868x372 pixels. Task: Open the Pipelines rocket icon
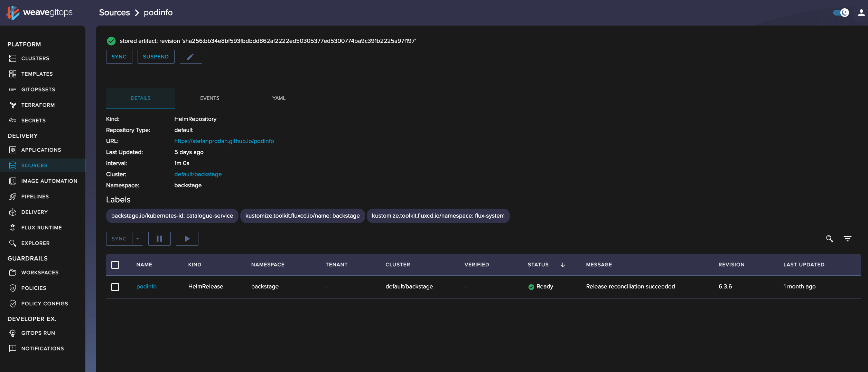[13, 197]
